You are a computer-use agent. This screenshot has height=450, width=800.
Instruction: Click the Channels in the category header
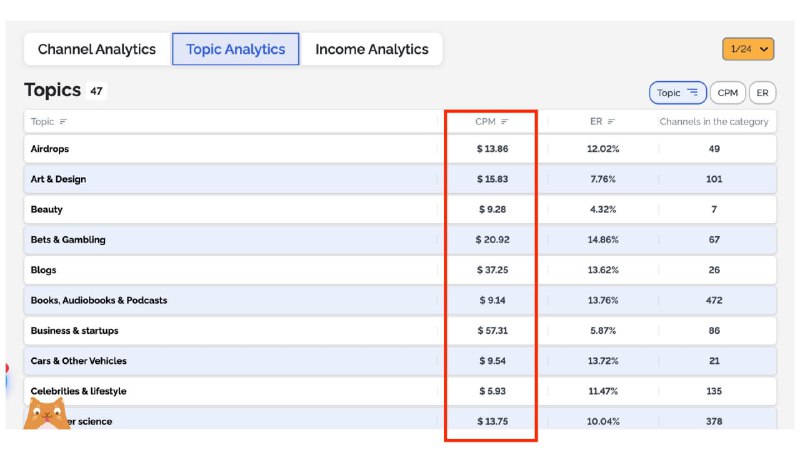(x=714, y=122)
